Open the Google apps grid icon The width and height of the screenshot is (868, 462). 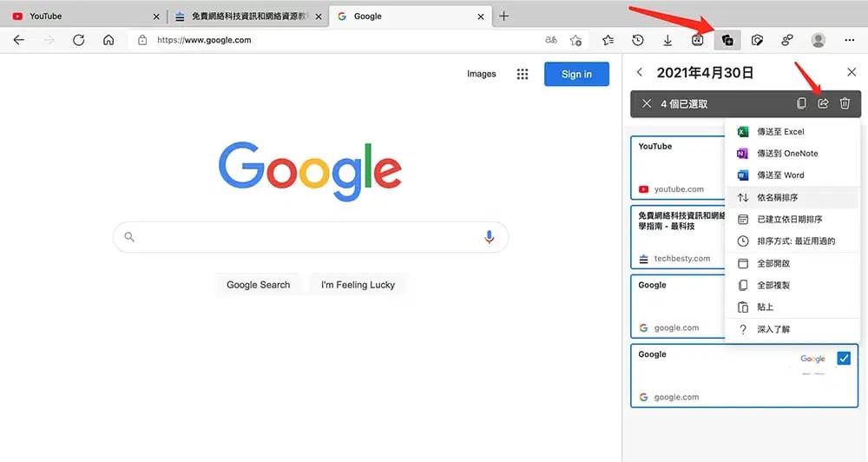[522, 74]
